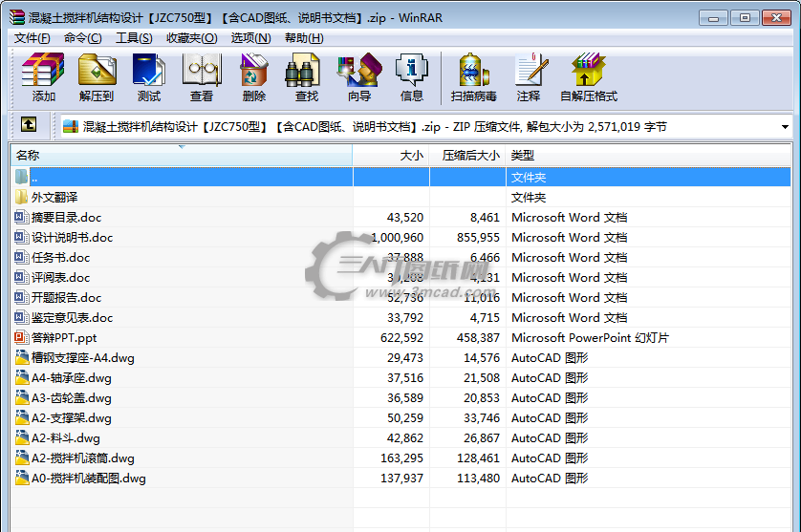The height and width of the screenshot is (532, 801).
Task: Click the Extract To (解压到) toolbar icon
Action: 97,70
